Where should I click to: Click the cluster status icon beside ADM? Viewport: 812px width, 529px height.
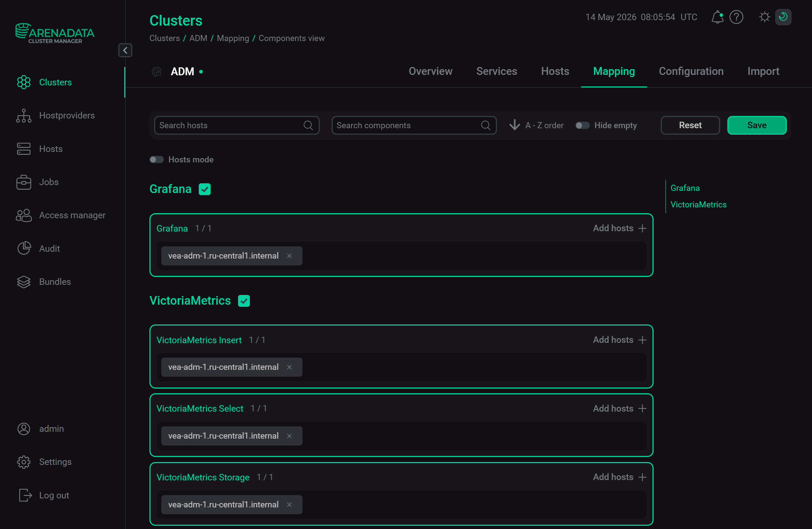(157, 72)
